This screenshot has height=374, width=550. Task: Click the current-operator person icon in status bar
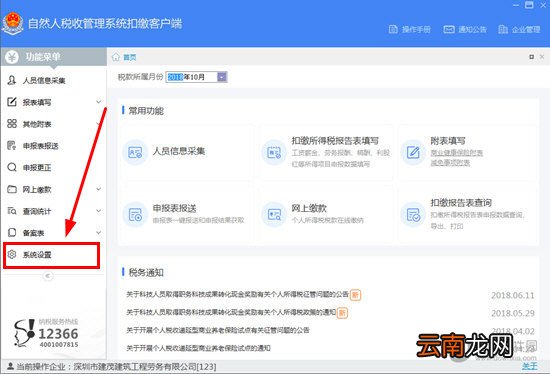(11, 366)
